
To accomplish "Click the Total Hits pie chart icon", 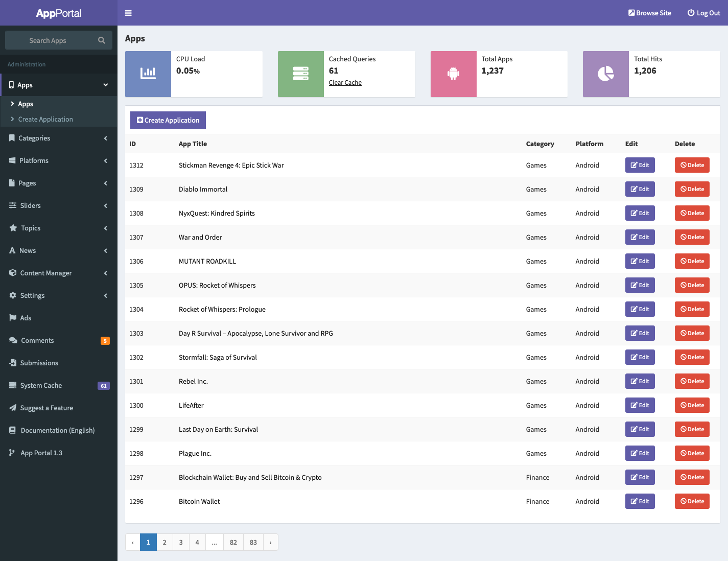I will (605, 74).
